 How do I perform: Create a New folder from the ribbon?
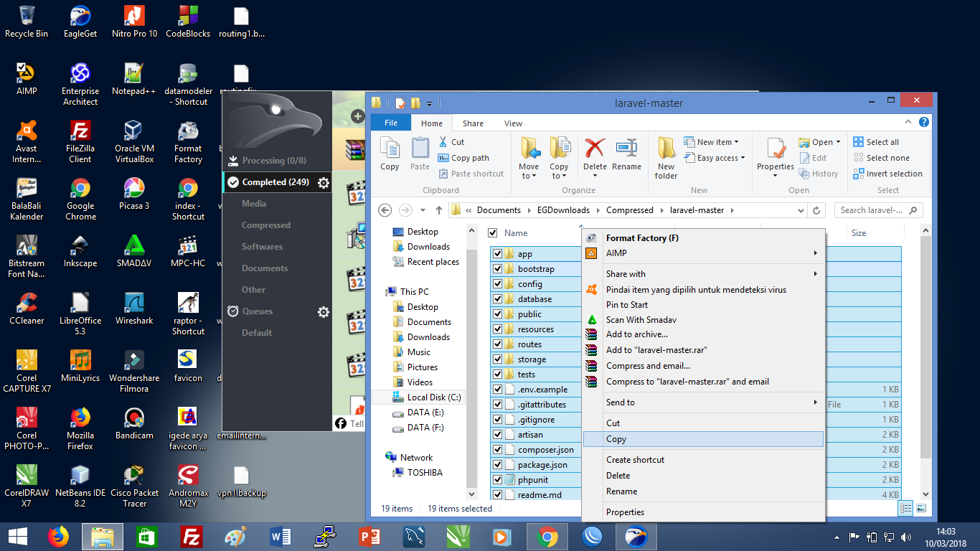pyautogui.click(x=666, y=158)
